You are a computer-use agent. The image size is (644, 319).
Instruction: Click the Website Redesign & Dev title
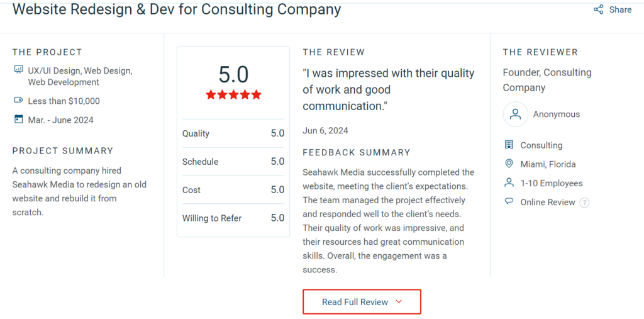177,9
